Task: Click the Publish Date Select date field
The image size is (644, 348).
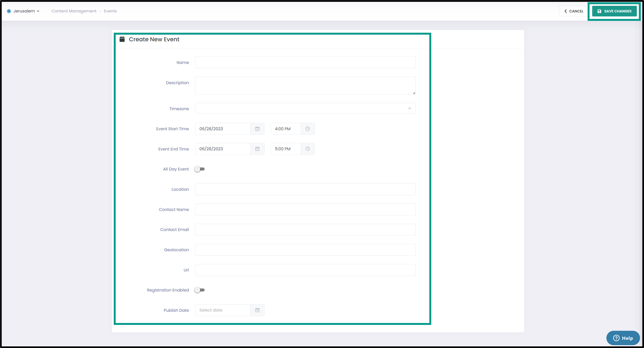Action: tap(223, 310)
